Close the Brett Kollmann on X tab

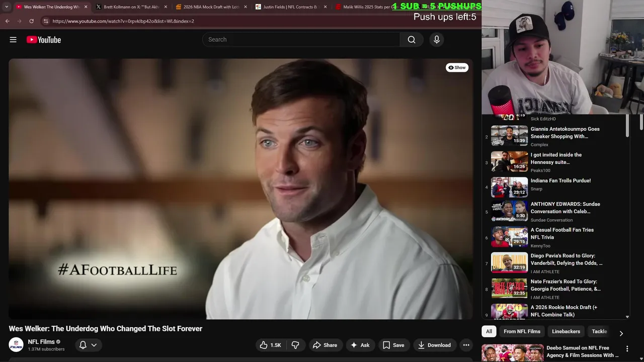click(166, 7)
